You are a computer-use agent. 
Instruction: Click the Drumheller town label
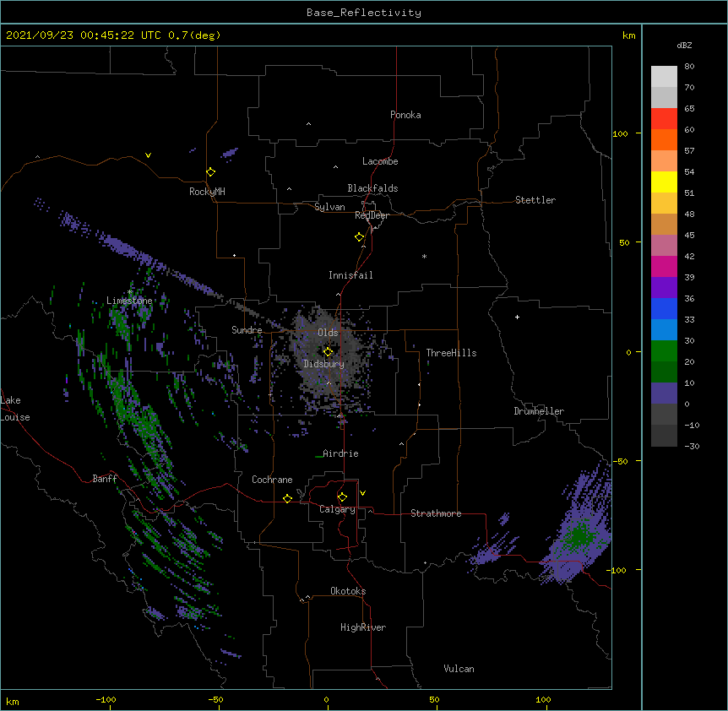coord(539,411)
